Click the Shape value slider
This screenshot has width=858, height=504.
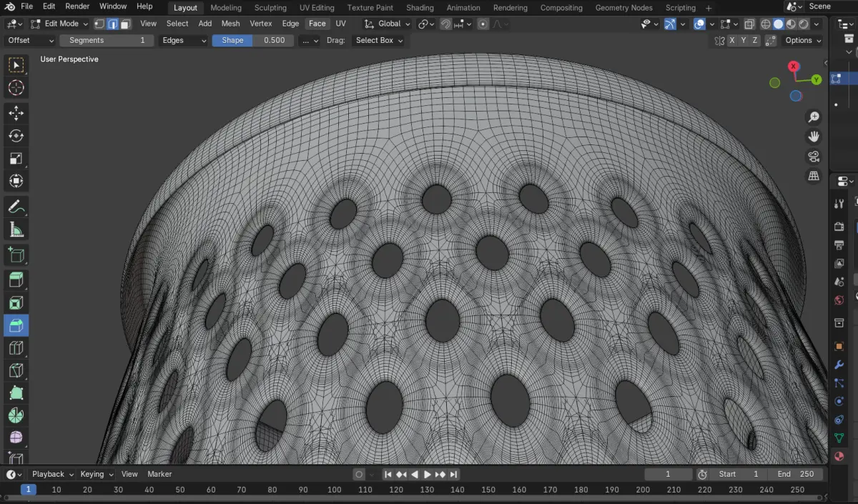(x=253, y=41)
